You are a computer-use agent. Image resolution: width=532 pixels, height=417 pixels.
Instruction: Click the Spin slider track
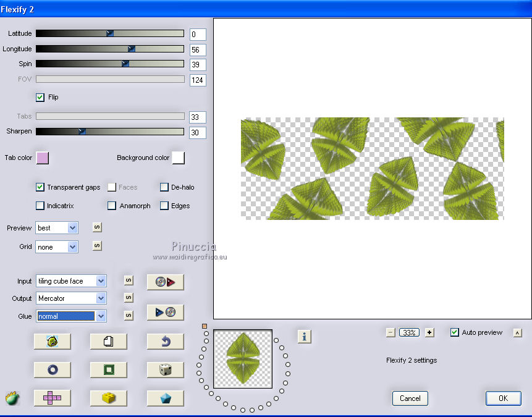[110, 64]
